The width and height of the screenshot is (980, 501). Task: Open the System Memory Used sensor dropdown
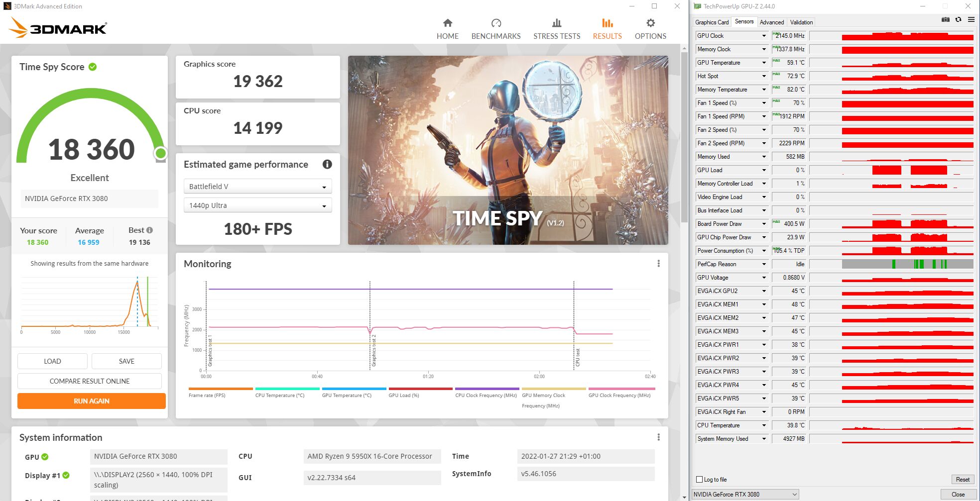click(764, 439)
